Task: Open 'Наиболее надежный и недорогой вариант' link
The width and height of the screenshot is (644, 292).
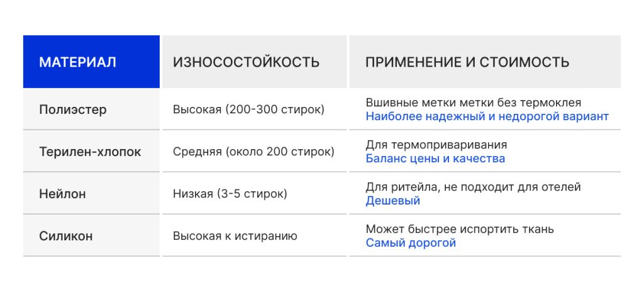Action: click(487, 116)
